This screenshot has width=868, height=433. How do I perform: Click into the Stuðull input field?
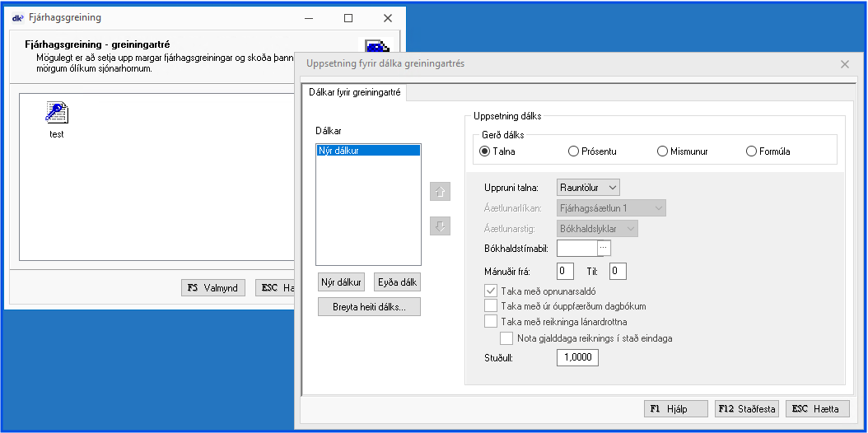coord(577,357)
